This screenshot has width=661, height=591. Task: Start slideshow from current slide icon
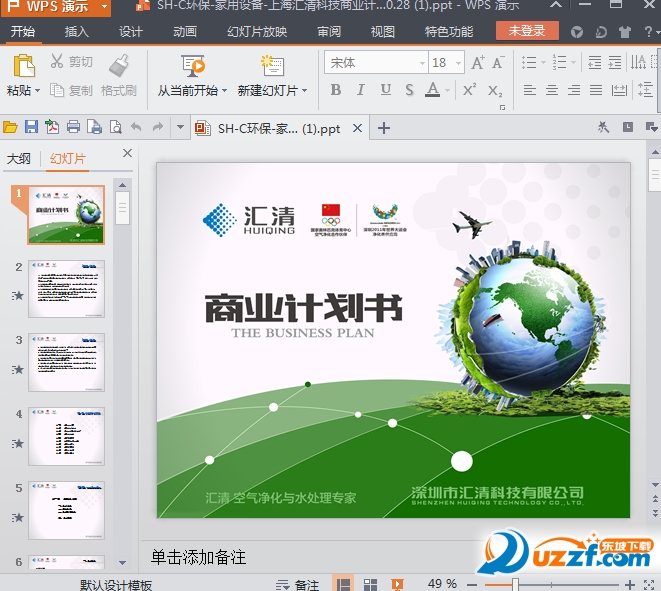pos(193,66)
